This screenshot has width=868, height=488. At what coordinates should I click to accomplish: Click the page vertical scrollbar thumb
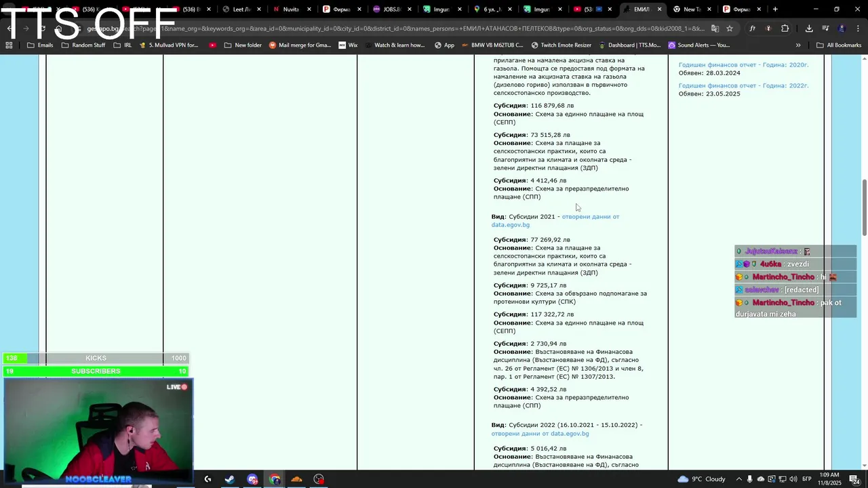click(865, 208)
